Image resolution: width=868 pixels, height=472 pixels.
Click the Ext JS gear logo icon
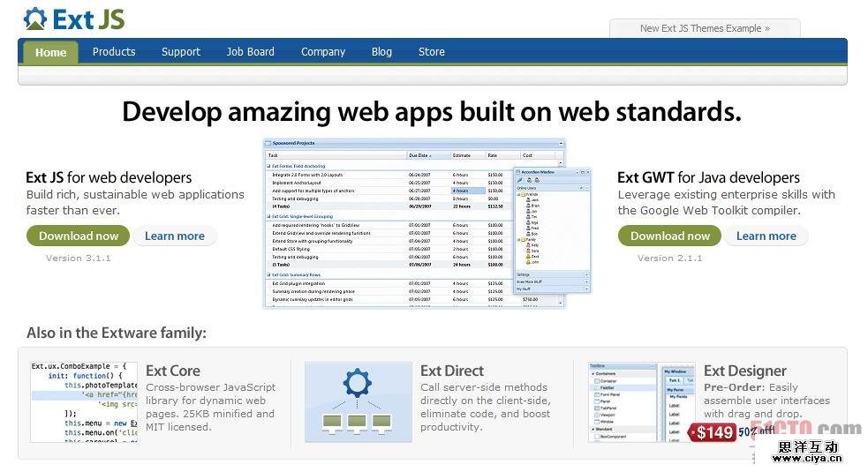coord(35,19)
